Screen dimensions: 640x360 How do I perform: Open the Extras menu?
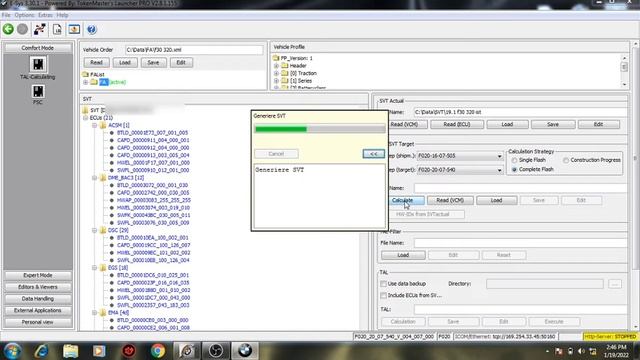click(x=45, y=15)
